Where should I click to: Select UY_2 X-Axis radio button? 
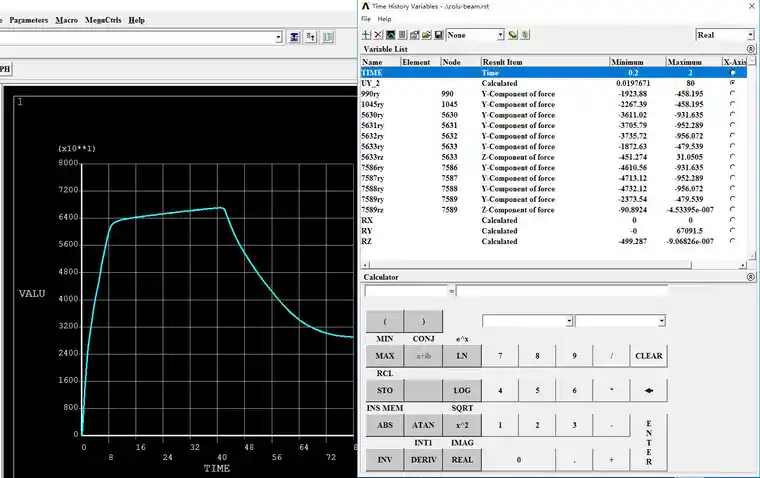732,83
